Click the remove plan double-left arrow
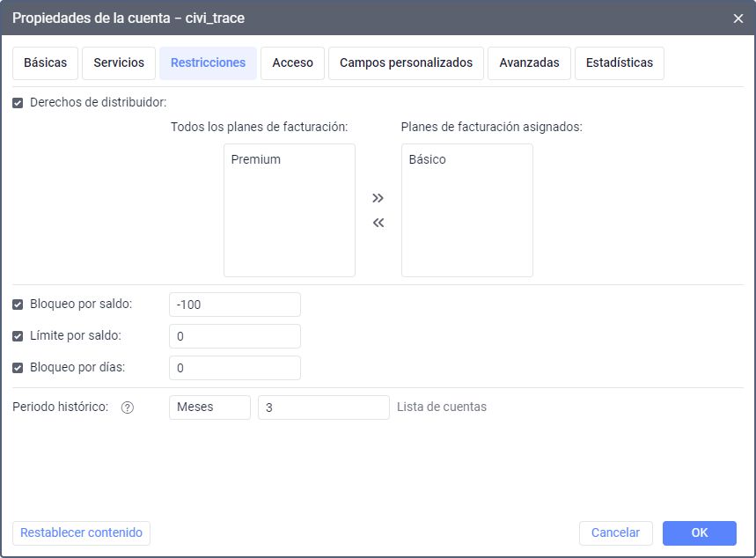This screenshot has width=756, height=558. coord(378,223)
